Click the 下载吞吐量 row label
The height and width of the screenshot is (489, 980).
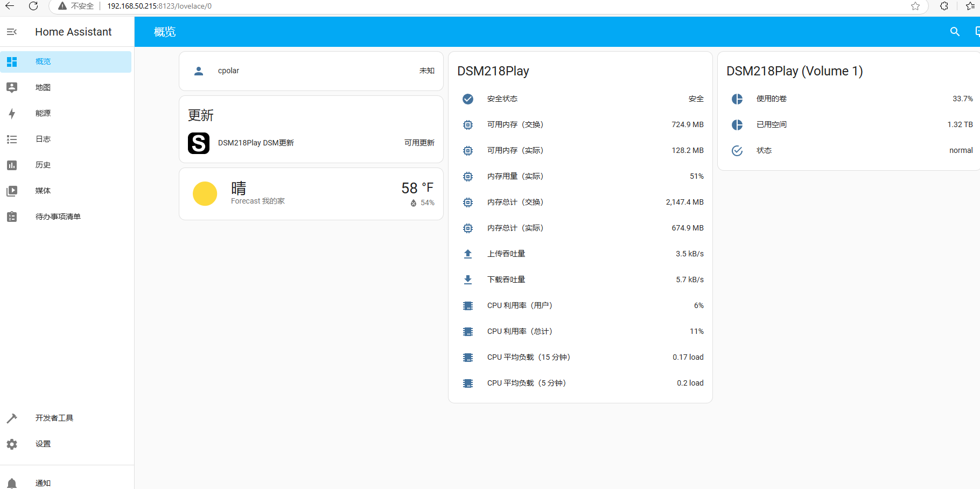(x=506, y=280)
